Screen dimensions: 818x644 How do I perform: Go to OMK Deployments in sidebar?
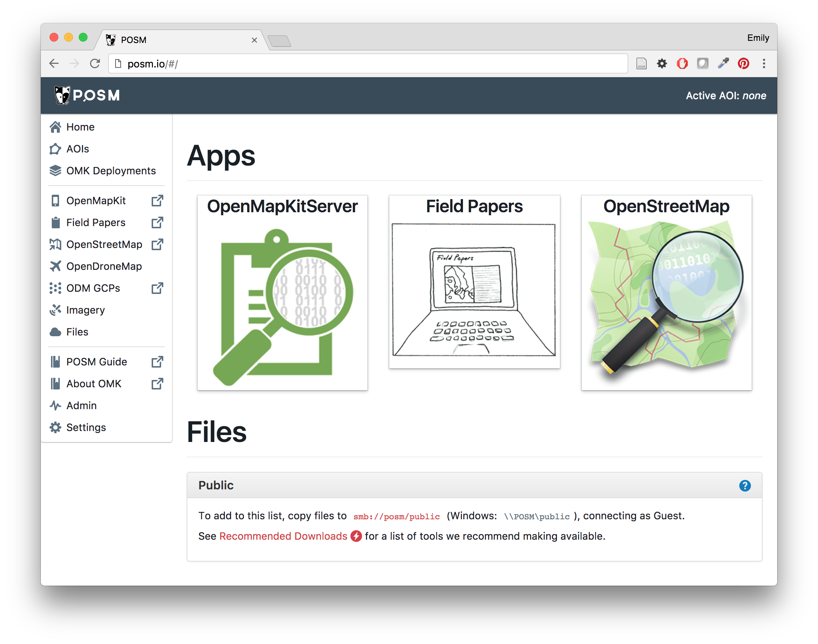tap(111, 171)
